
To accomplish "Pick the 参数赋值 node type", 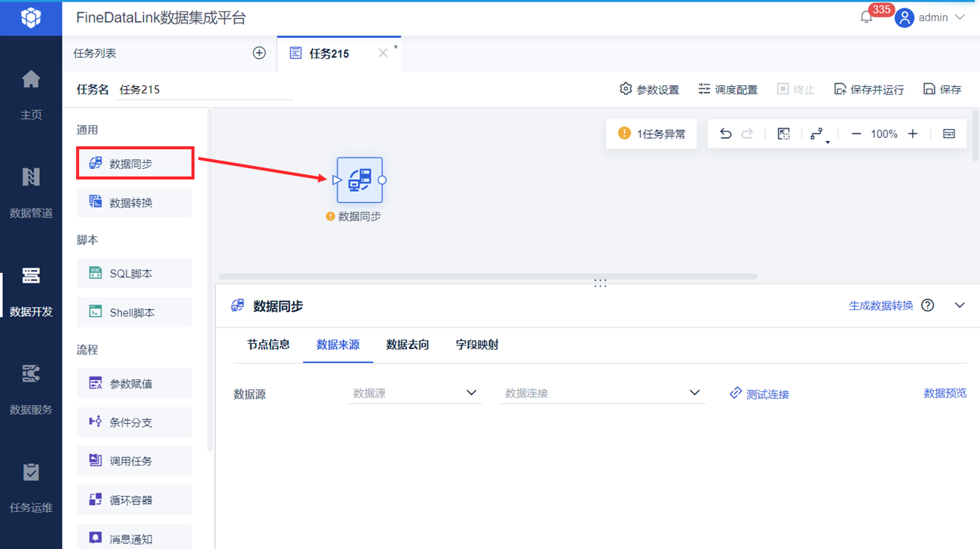I will pos(135,383).
